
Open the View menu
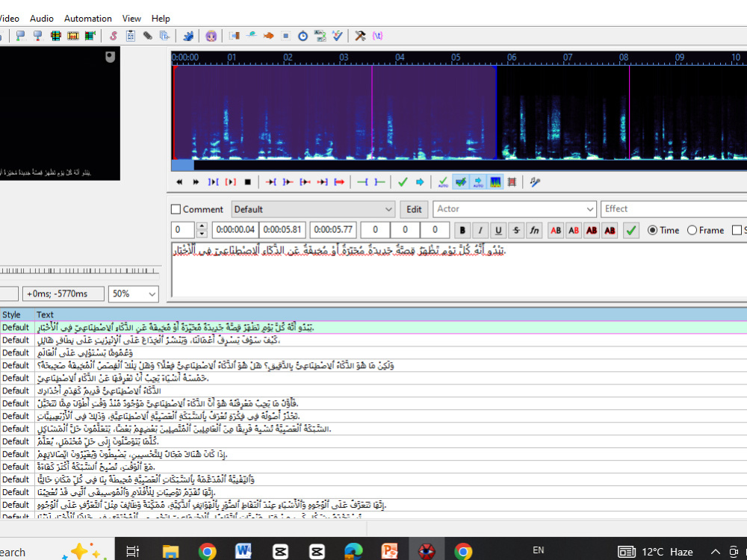click(x=131, y=19)
